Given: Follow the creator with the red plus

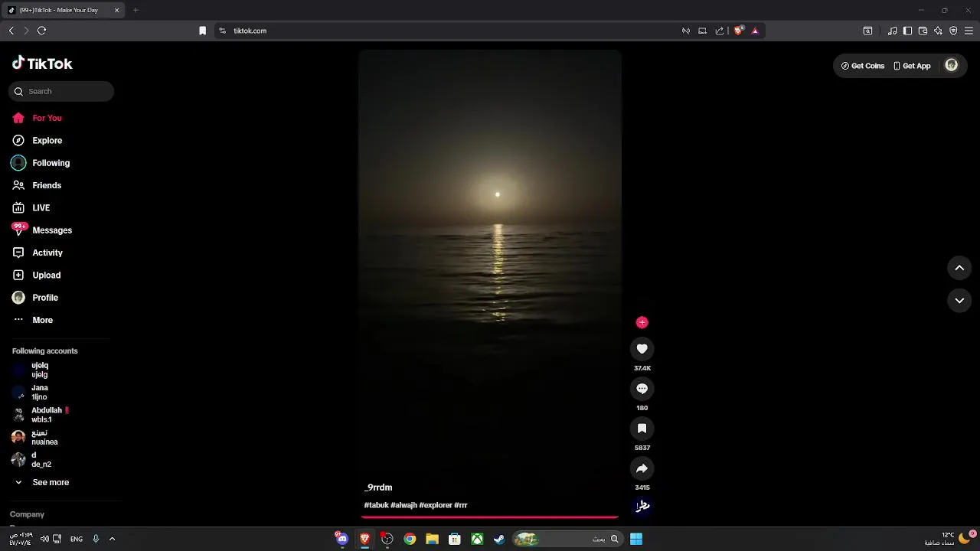Looking at the screenshot, I should coord(642,322).
